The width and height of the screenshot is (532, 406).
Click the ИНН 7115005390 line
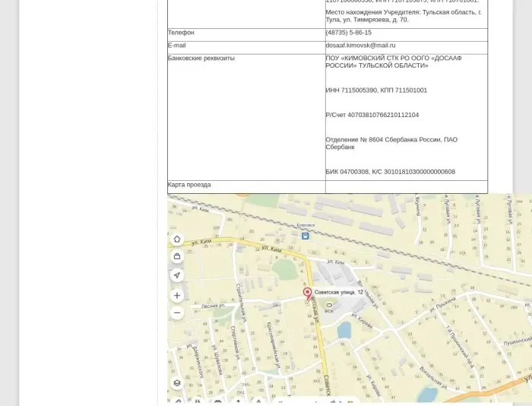click(x=376, y=90)
